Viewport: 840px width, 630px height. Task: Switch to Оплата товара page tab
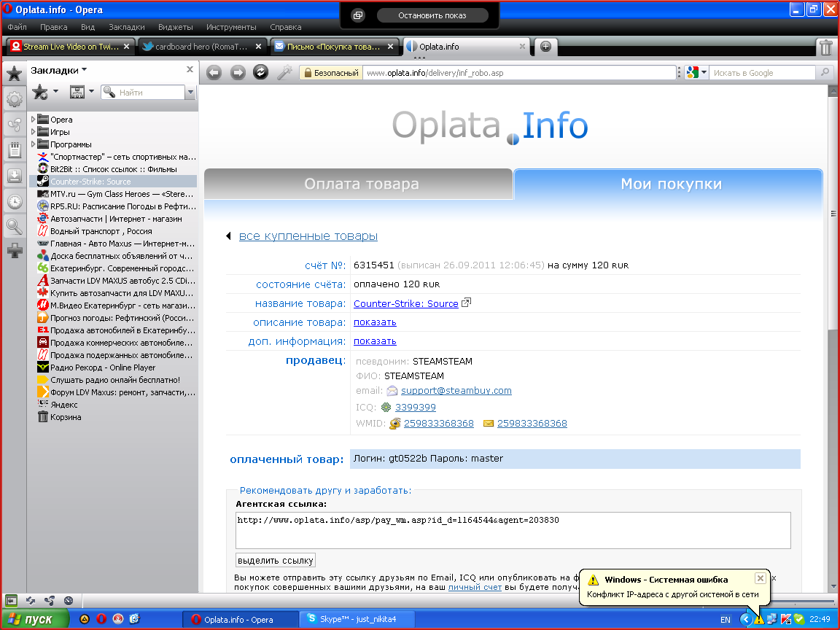359,184
